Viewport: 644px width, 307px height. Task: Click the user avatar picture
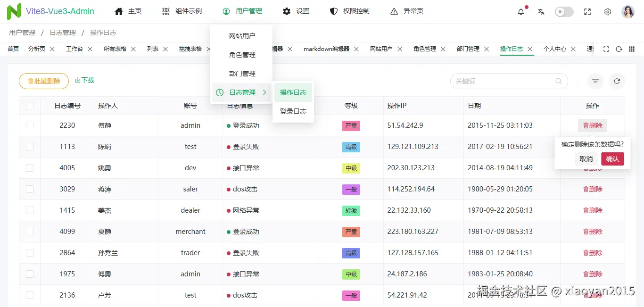628,12
